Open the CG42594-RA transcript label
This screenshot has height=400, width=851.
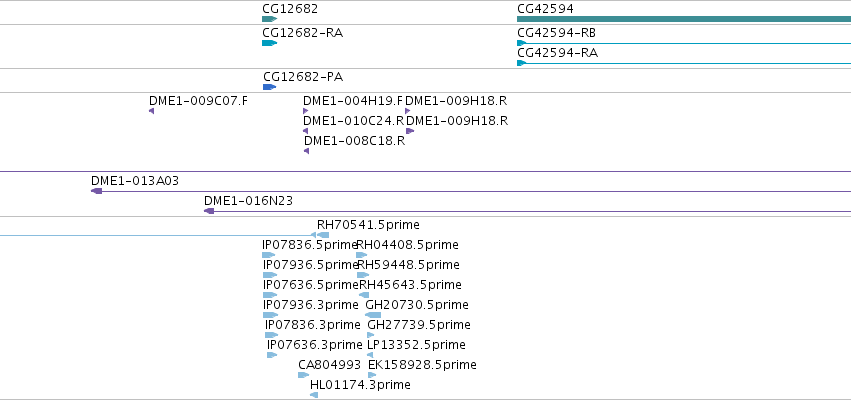[557, 53]
